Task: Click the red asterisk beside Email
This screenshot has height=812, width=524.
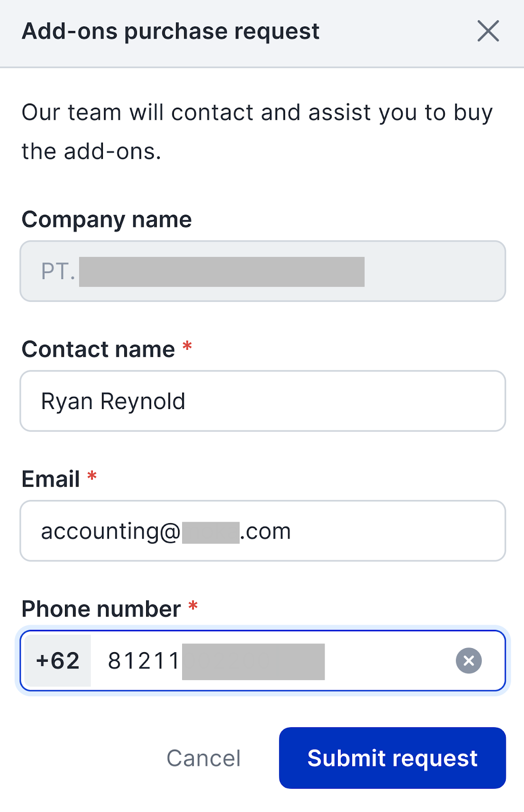Action: 92,477
